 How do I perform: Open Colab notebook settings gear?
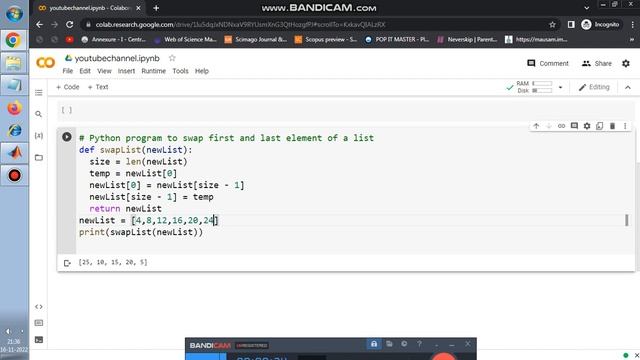626,63
